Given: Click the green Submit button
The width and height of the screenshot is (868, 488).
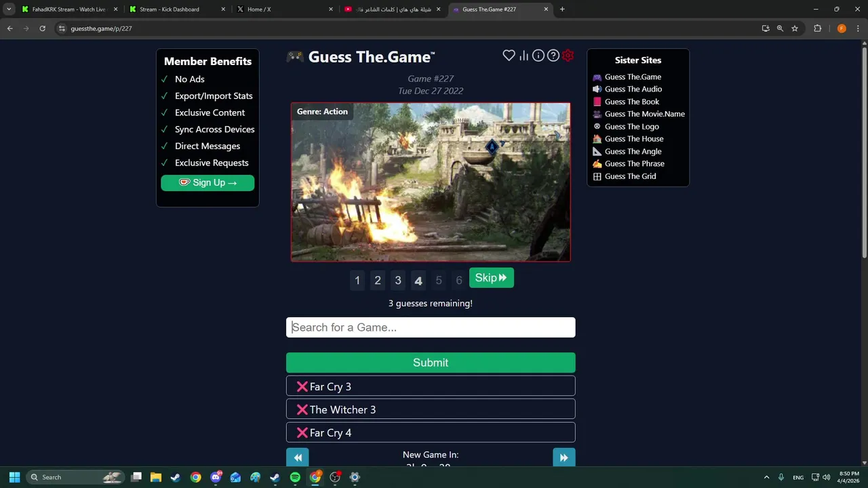Looking at the screenshot, I should pos(431,363).
